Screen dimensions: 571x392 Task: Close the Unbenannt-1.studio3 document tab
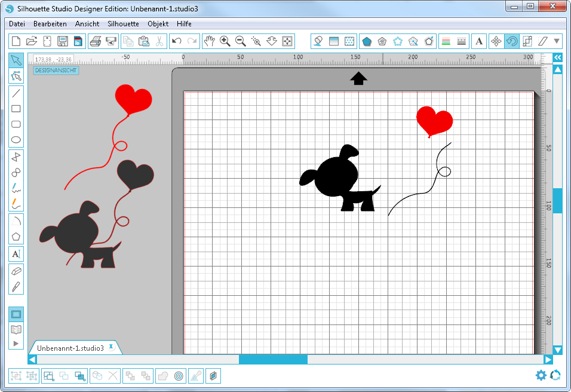[x=111, y=347]
